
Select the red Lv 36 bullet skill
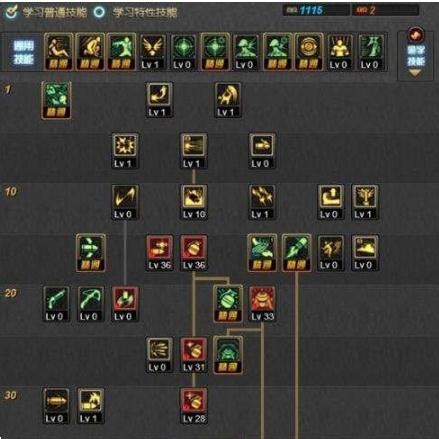(160, 253)
